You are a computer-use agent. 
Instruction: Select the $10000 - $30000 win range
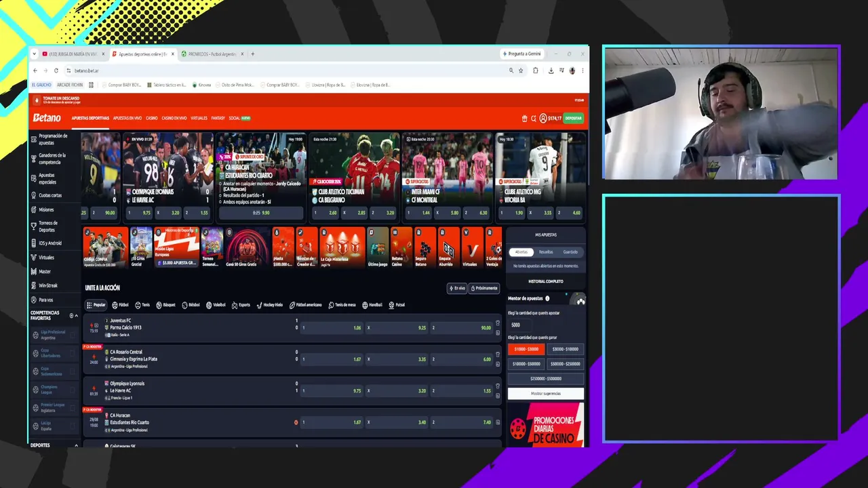[x=526, y=349]
